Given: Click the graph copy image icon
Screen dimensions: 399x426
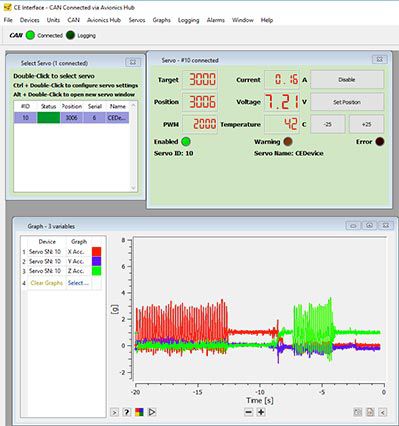Looking at the screenshot, I should click(357, 412).
